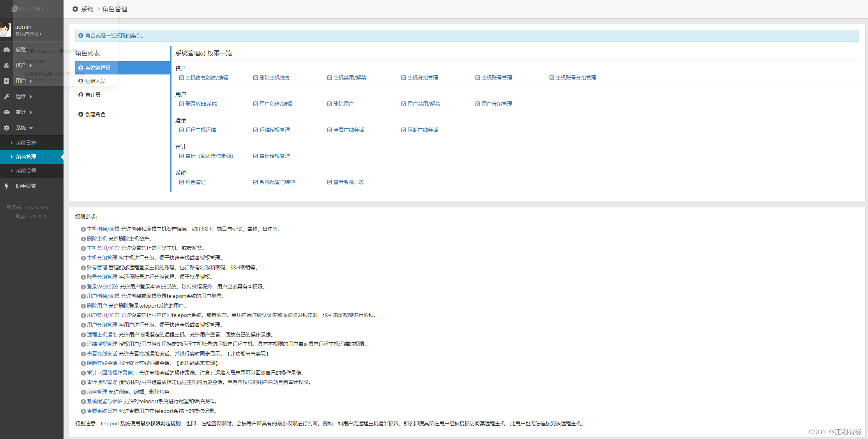Image resolution: width=868 pixels, height=439 pixels.
Task: Open the 系统日志 submenu item
Action: pyautogui.click(x=26, y=143)
